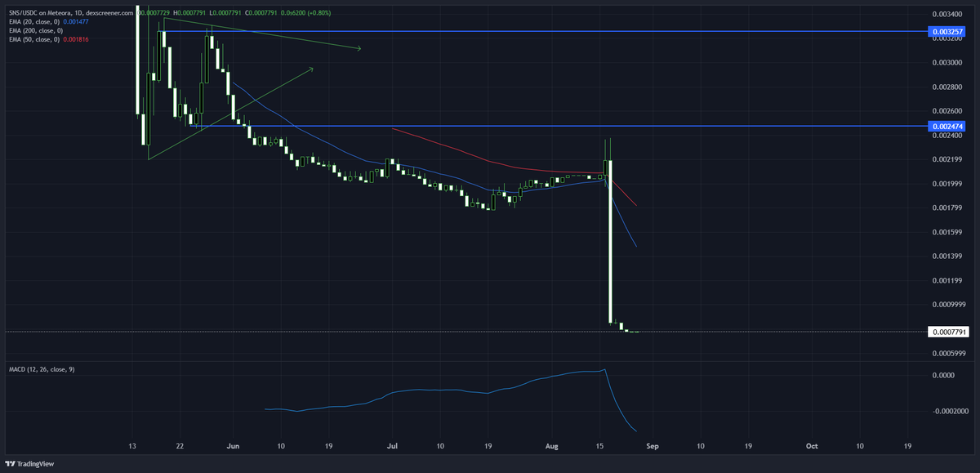This screenshot has height=473, width=980.
Task: Select the blue 0.003257 price label
Action: pos(947,32)
